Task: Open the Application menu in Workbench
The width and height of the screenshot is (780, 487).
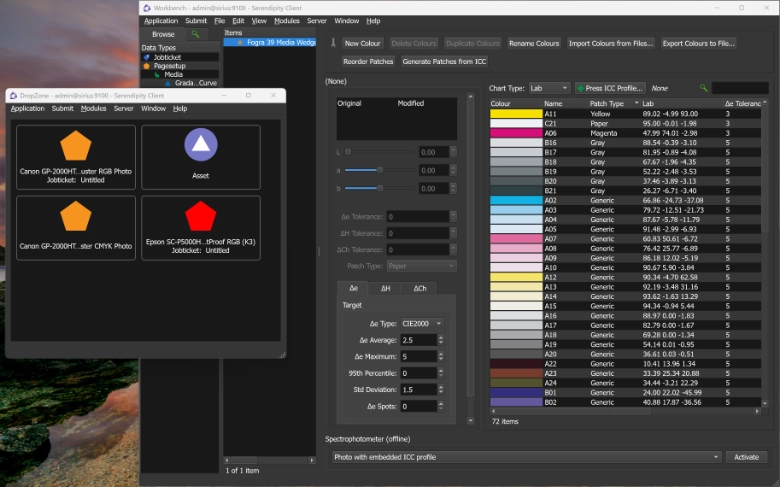Action: click(x=161, y=21)
